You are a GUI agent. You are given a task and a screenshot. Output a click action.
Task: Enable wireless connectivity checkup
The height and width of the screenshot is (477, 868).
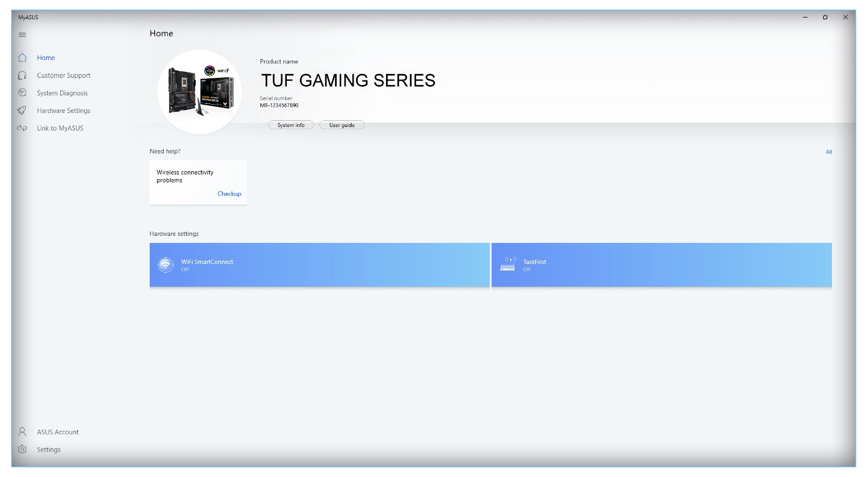click(229, 193)
